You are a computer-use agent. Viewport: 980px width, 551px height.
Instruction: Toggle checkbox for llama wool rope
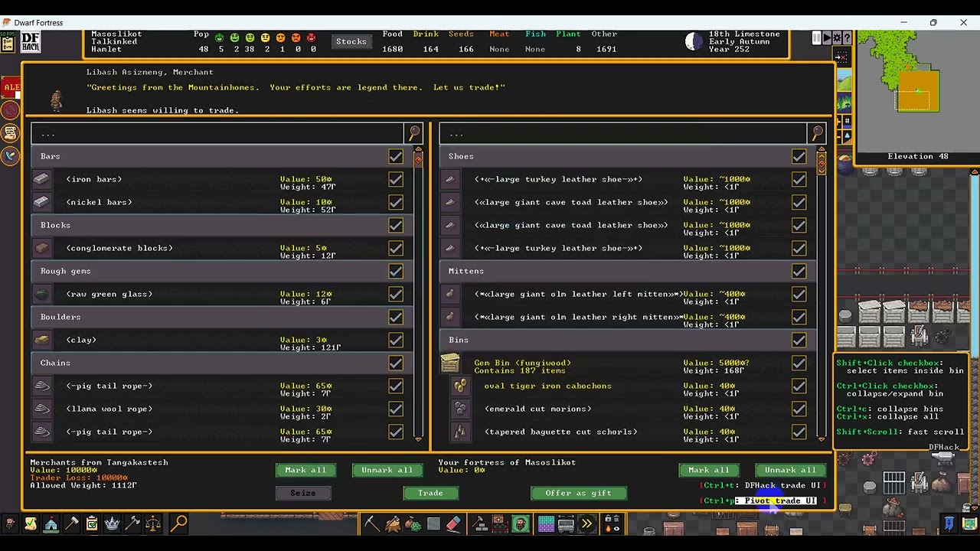tap(396, 409)
